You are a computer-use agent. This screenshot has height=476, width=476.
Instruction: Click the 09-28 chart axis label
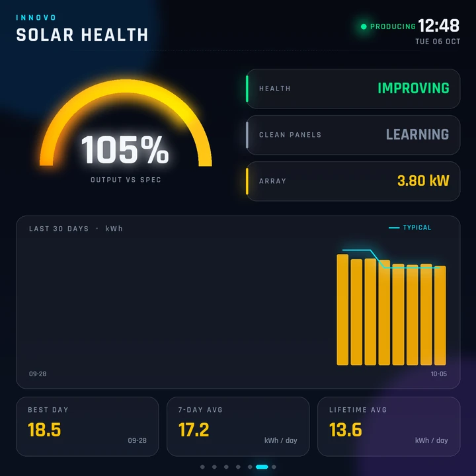(x=38, y=374)
